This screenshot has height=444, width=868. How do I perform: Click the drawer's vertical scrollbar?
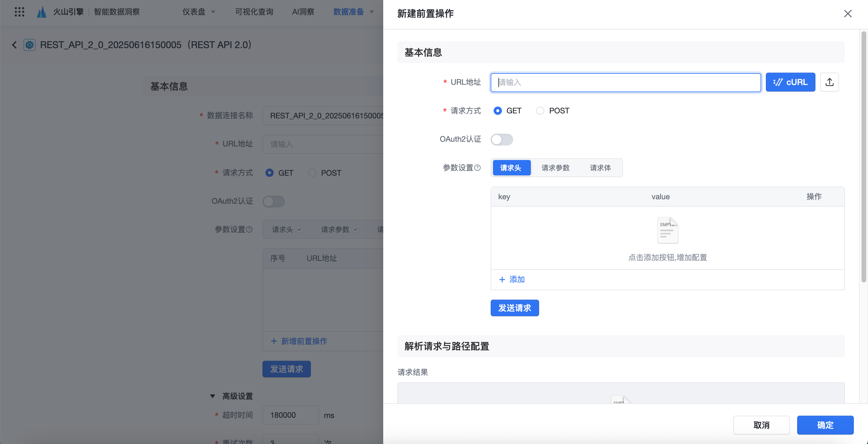[864, 157]
